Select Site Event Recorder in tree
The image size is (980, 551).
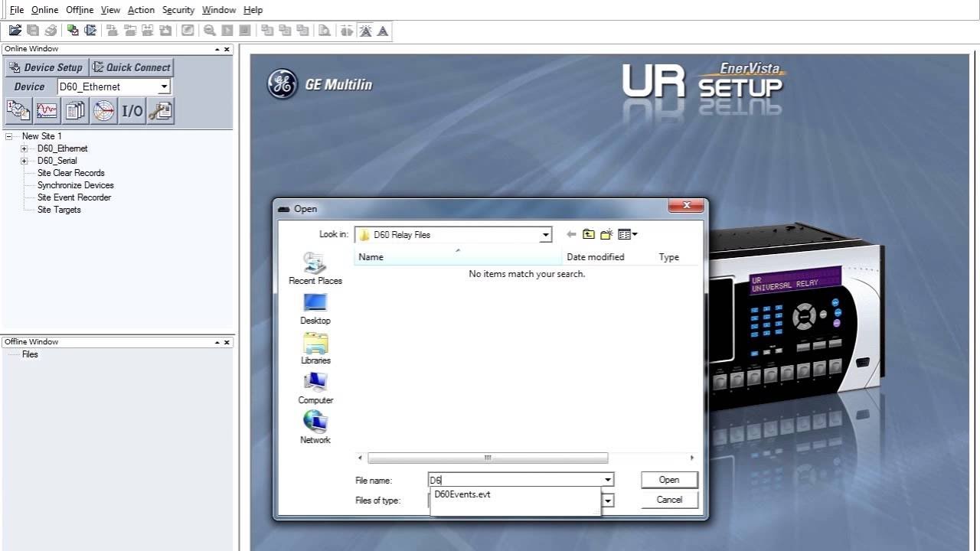pyautogui.click(x=74, y=197)
